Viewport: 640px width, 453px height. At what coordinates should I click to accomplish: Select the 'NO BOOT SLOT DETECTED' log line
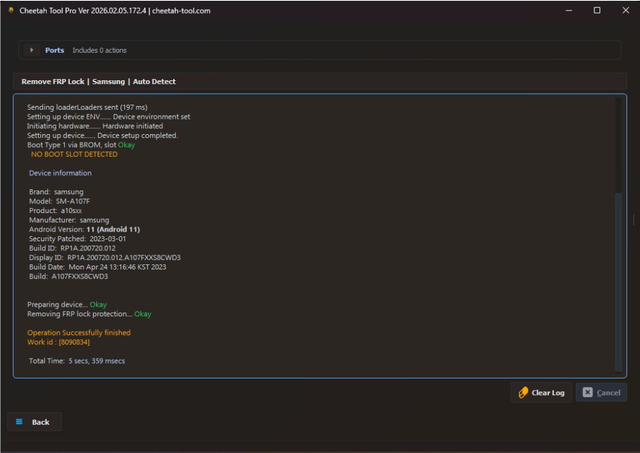pos(74,154)
